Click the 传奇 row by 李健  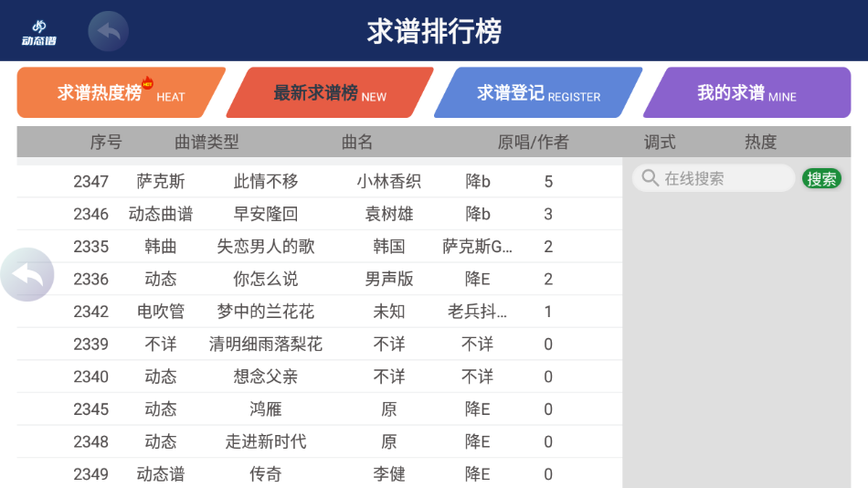tap(266, 474)
